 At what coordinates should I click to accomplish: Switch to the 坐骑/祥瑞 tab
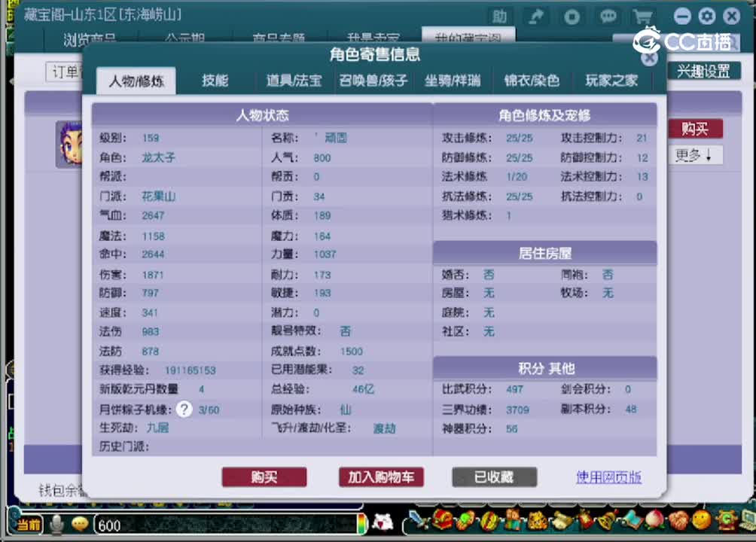453,81
